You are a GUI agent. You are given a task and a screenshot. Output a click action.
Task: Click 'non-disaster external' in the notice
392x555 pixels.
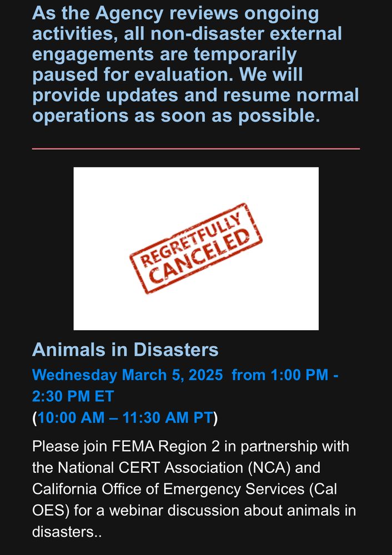pos(246,34)
